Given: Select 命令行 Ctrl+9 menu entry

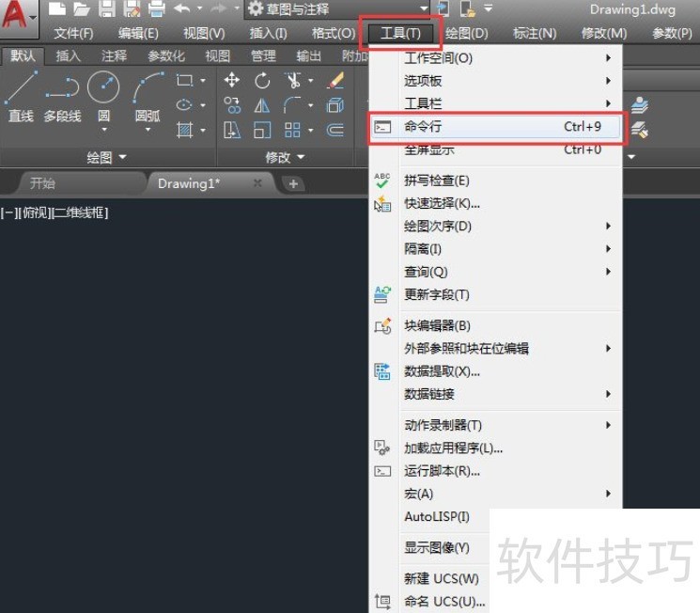Looking at the screenshot, I should (x=496, y=127).
